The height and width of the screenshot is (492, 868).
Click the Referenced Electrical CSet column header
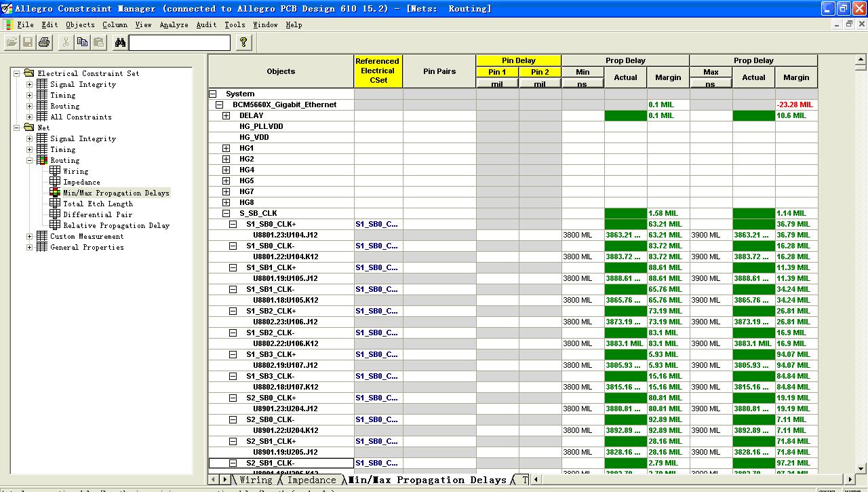point(378,71)
